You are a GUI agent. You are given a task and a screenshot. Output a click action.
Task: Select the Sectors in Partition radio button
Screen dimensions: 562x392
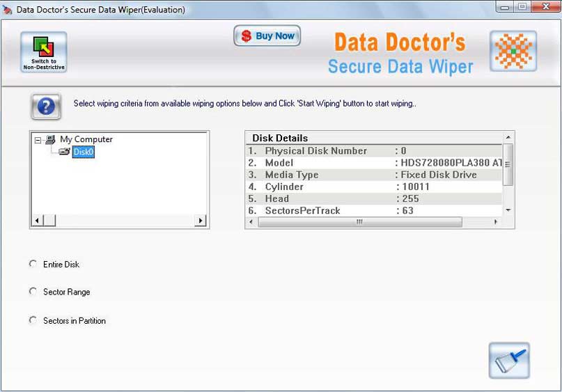[33, 320]
